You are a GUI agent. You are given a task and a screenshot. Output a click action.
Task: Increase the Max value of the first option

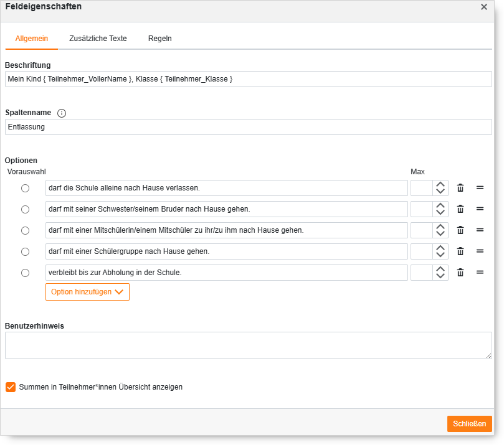(x=440, y=184)
